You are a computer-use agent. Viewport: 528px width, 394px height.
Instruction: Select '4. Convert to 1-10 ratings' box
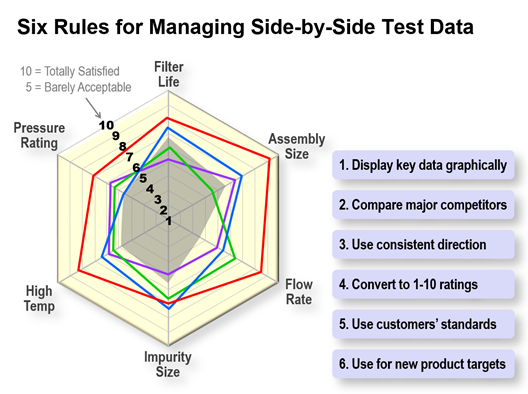click(423, 284)
